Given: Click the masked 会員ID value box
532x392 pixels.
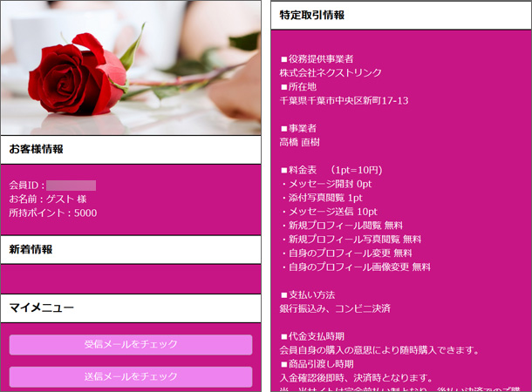Looking at the screenshot, I should [x=71, y=186].
